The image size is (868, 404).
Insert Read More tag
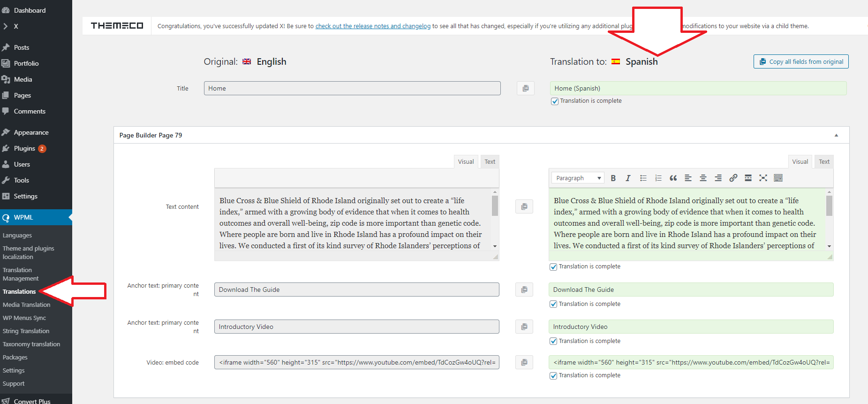click(x=748, y=178)
